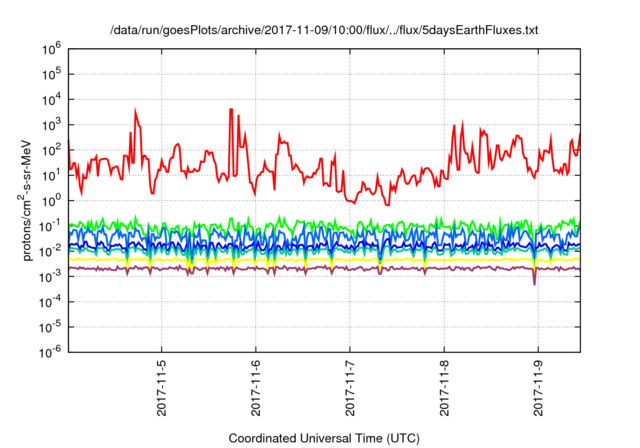The width and height of the screenshot is (640, 448).
Task: Click the 10^1 y-axis label
Action: click(x=51, y=175)
